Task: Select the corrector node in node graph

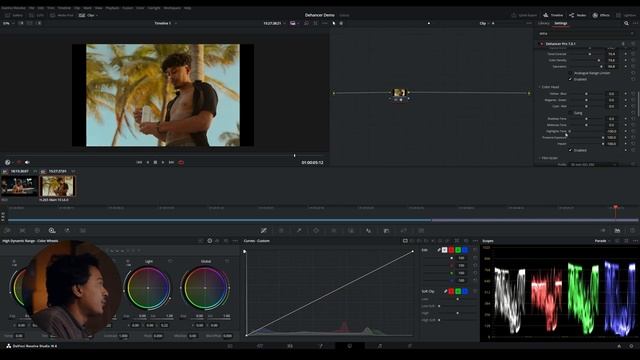Action: [399, 93]
